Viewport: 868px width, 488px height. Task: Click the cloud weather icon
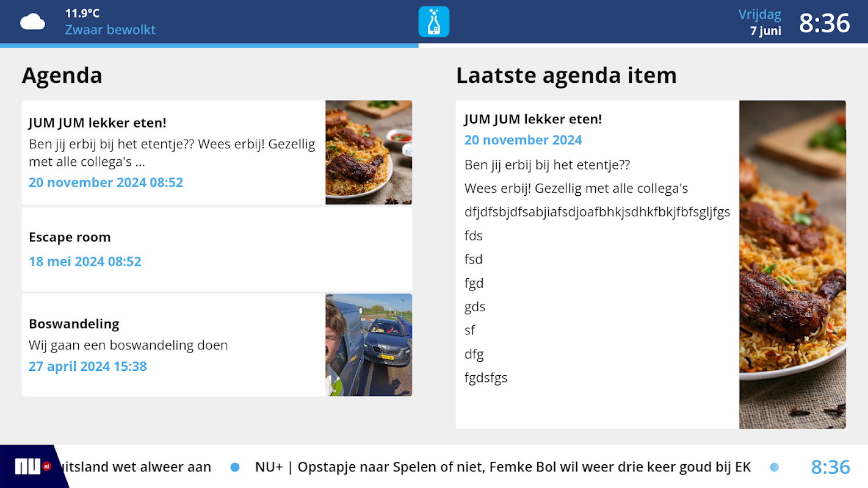pyautogui.click(x=33, y=22)
